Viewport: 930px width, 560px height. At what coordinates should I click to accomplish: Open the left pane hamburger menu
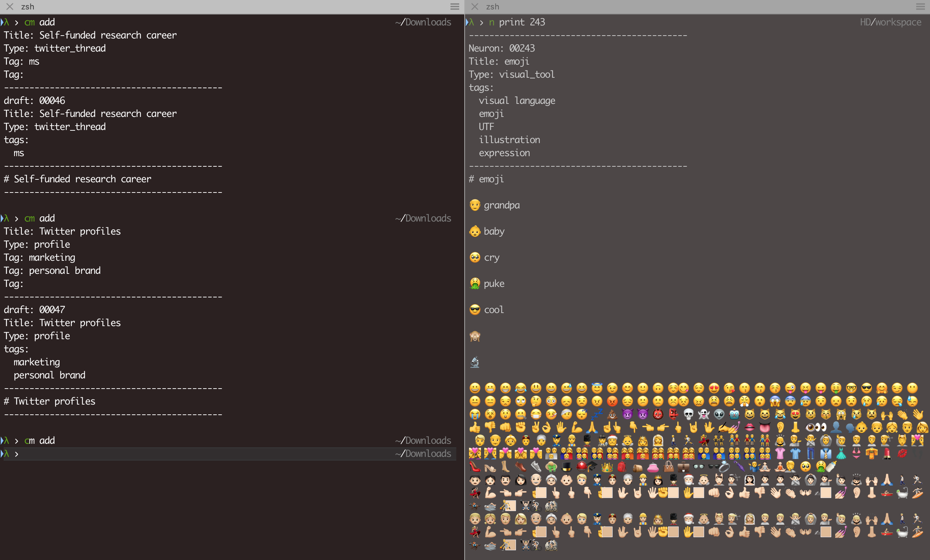point(454,7)
